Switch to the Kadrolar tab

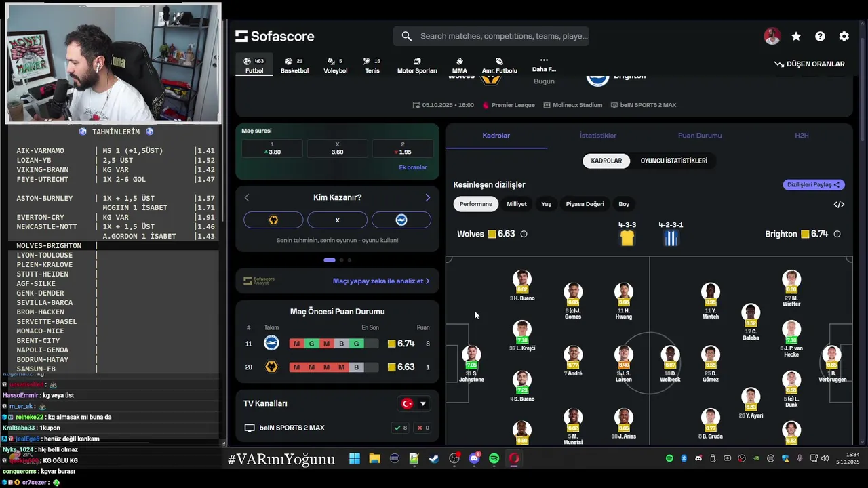click(x=496, y=136)
